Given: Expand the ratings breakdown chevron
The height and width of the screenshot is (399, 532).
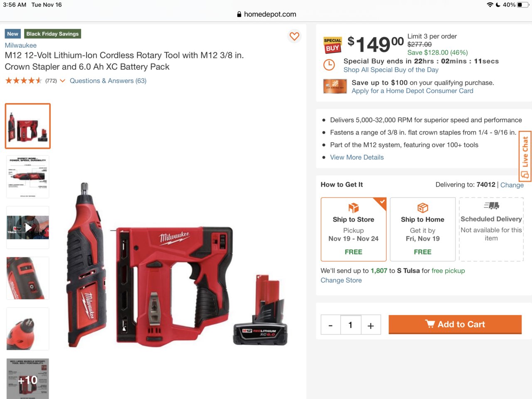Looking at the screenshot, I should (x=62, y=81).
